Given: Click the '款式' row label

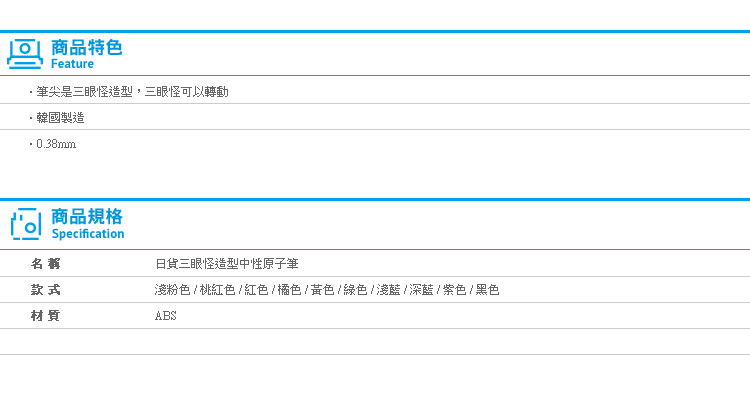Looking at the screenshot, I should [45, 290].
